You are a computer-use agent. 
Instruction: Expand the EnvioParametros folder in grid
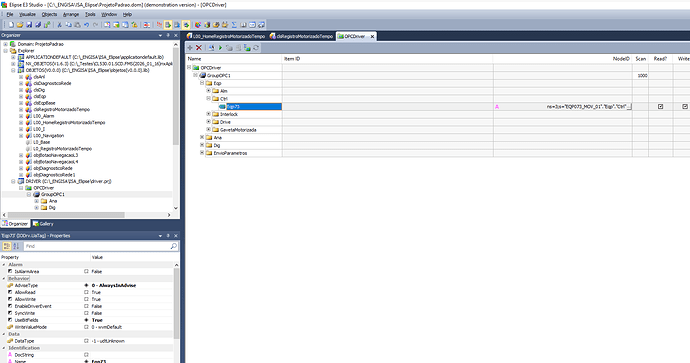[x=202, y=153]
